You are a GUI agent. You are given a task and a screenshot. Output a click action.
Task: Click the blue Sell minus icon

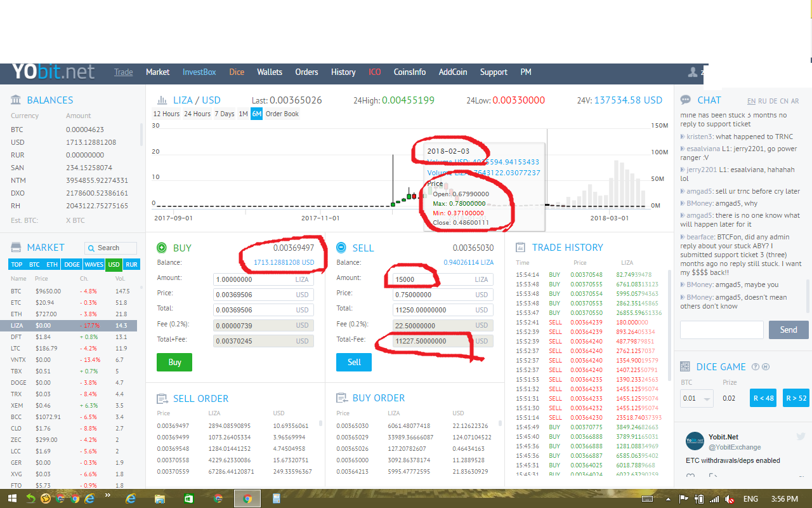coord(341,248)
